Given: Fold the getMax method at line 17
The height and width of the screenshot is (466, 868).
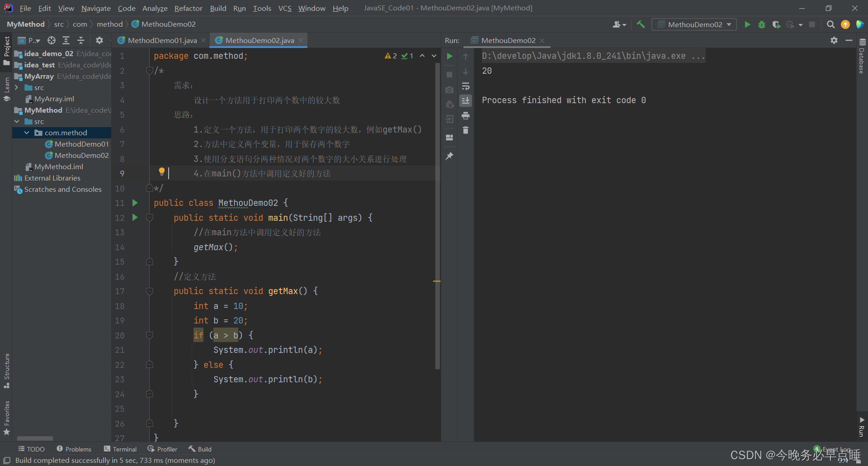Looking at the screenshot, I should (x=149, y=291).
